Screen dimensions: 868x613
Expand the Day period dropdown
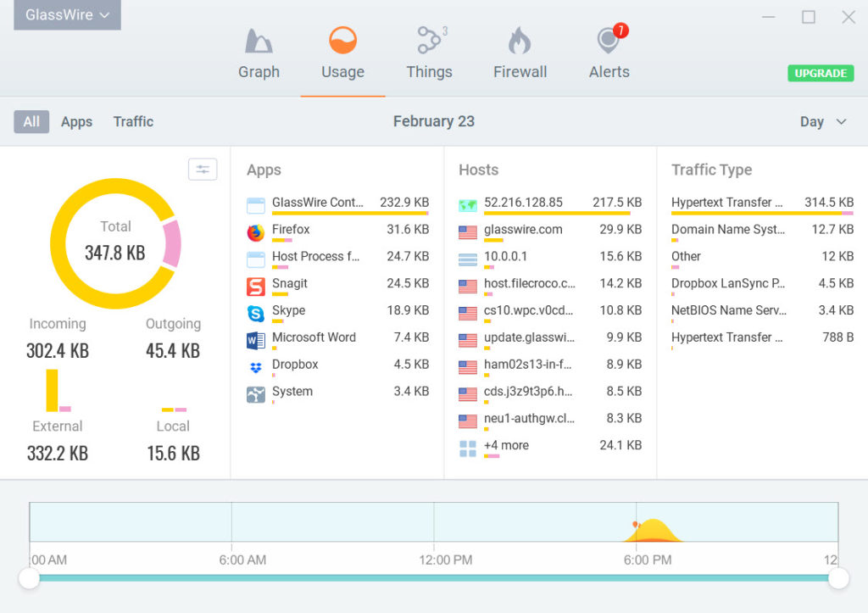(x=823, y=122)
